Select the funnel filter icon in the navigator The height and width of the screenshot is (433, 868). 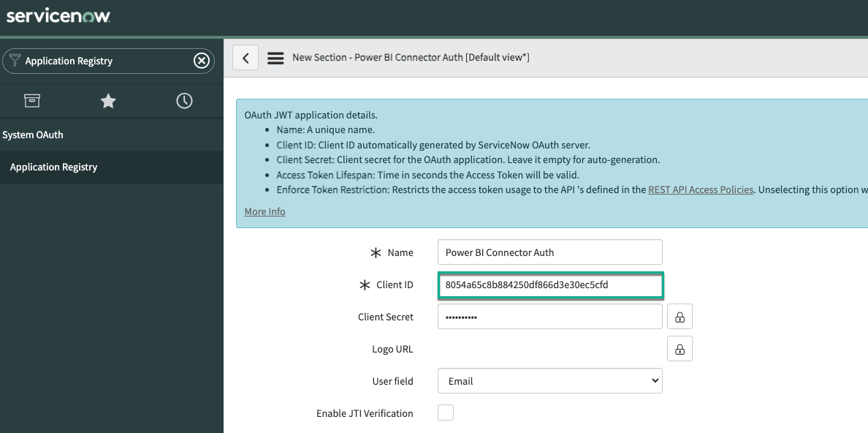click(15, 61)
